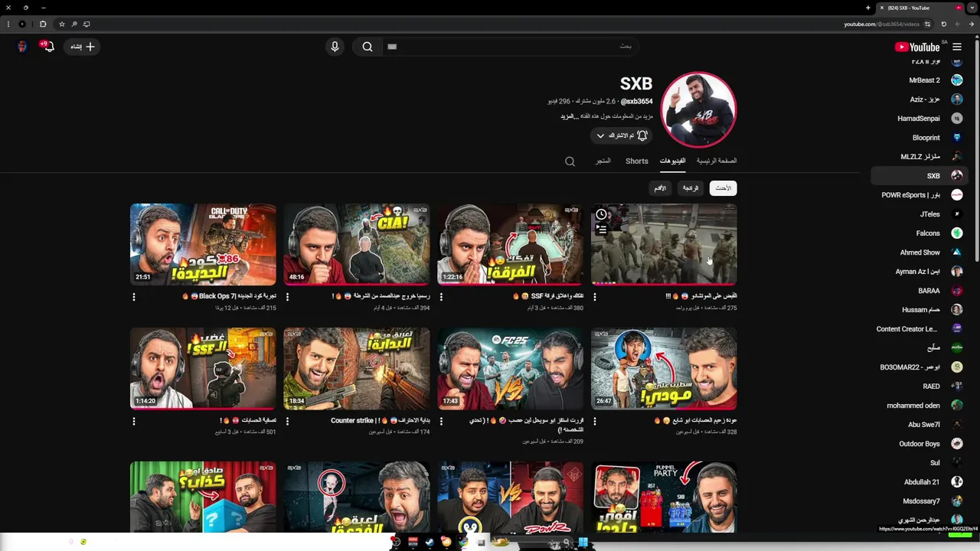Screen dimensions: 980x551
Task: Open the account avatar menu
Action: click(x=22, y=47)
